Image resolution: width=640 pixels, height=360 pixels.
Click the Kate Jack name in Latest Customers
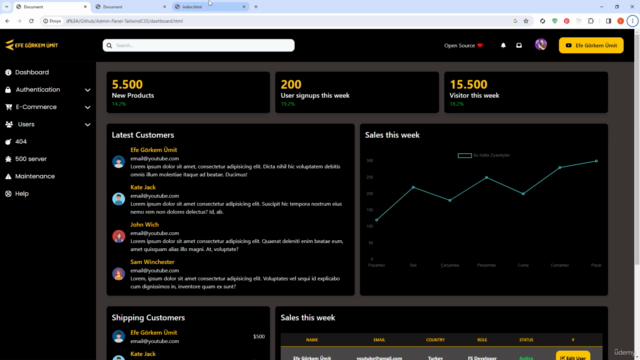[x=143, y=187]
